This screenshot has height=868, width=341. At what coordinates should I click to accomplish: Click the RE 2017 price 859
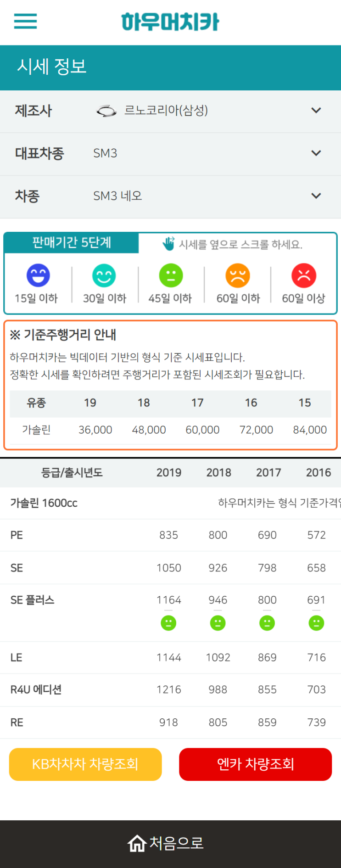tap(267, 722)
